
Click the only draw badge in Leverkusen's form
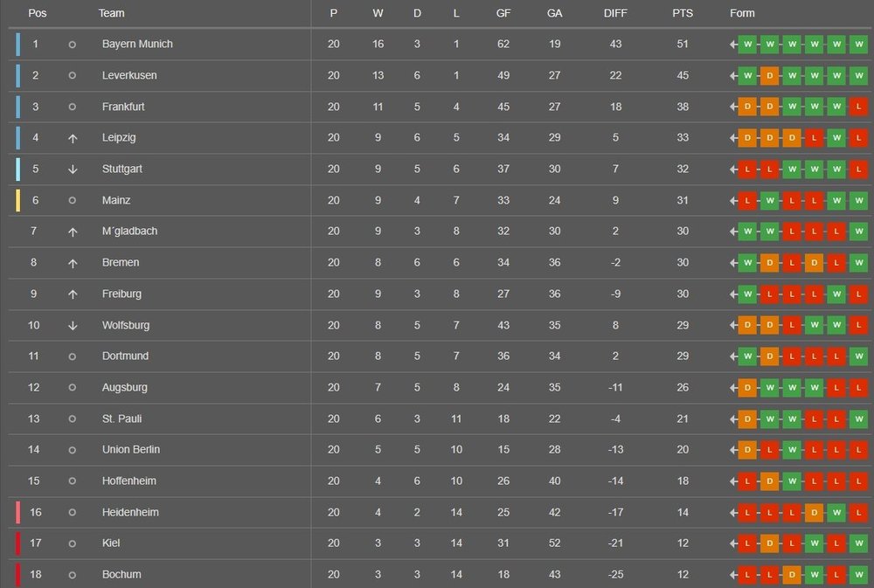769,76
